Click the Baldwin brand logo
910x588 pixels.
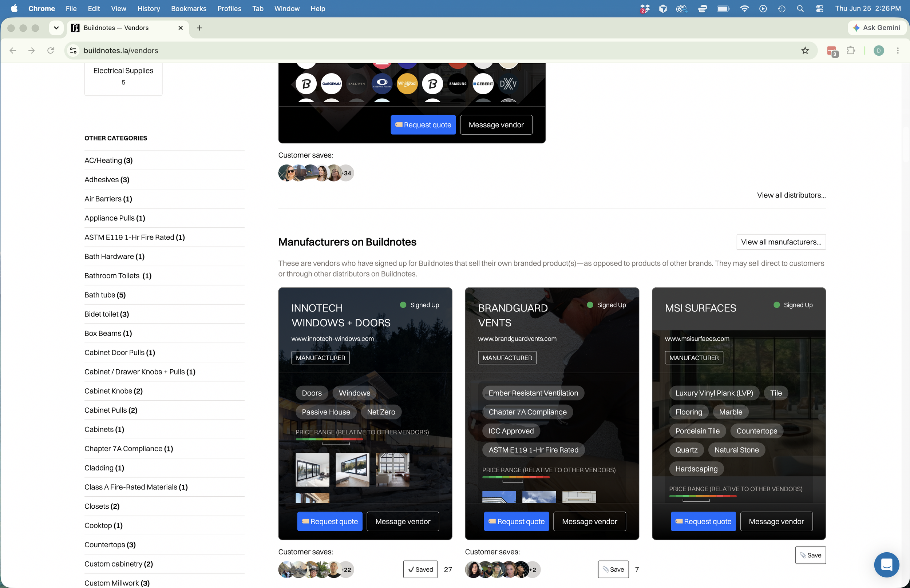point(356,84)
